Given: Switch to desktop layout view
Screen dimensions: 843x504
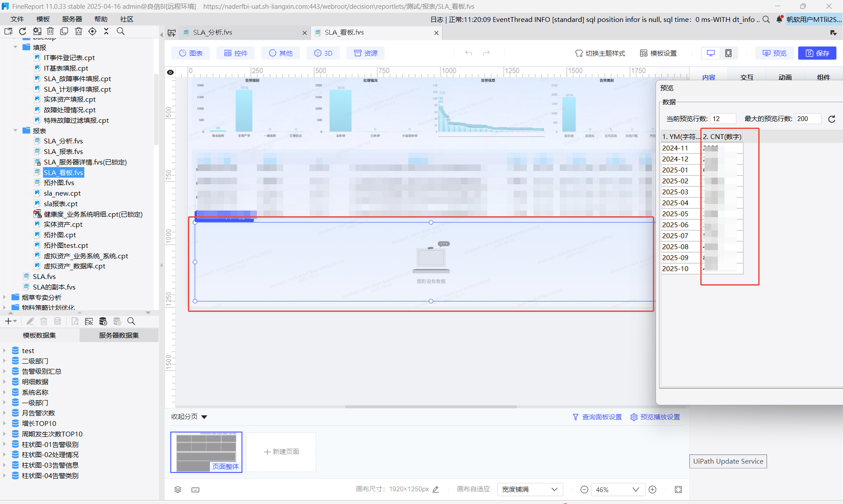Looking at the screenshot, I should tap(710, 53).
